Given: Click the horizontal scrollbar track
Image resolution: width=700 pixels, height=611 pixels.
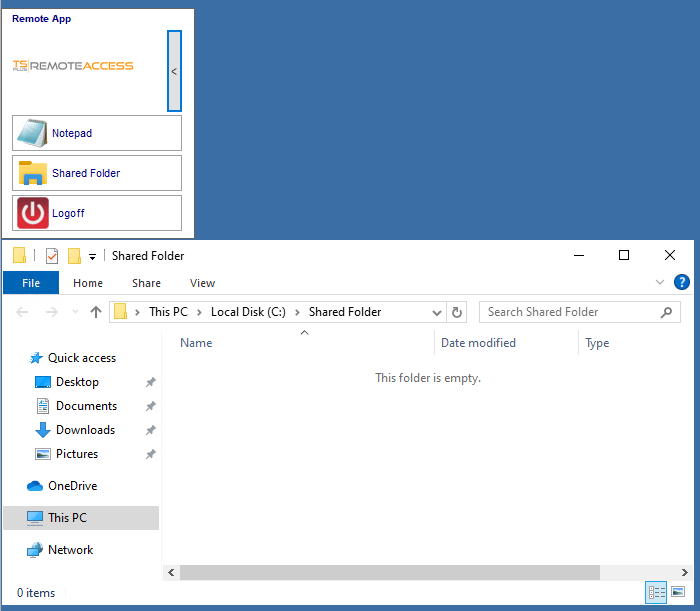Looking at the screenshot, I should (x=640, y=573).
